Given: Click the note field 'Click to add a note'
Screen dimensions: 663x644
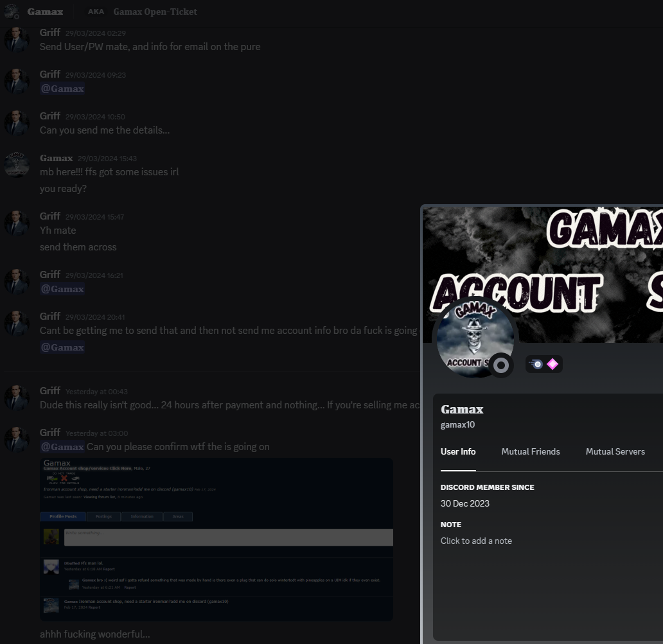Looking at the screenshot, I should pyautogui.click(x=476, y=541).
